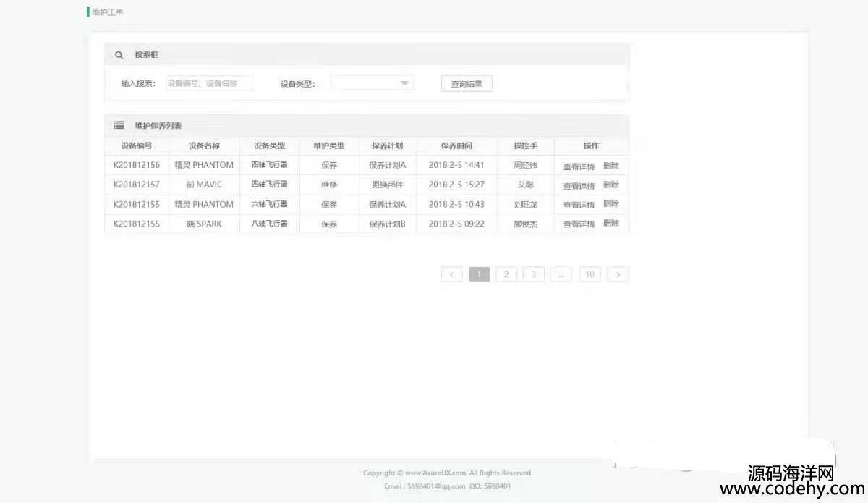Click time 2018 2-5 09:22

click(x=456, y=224)
